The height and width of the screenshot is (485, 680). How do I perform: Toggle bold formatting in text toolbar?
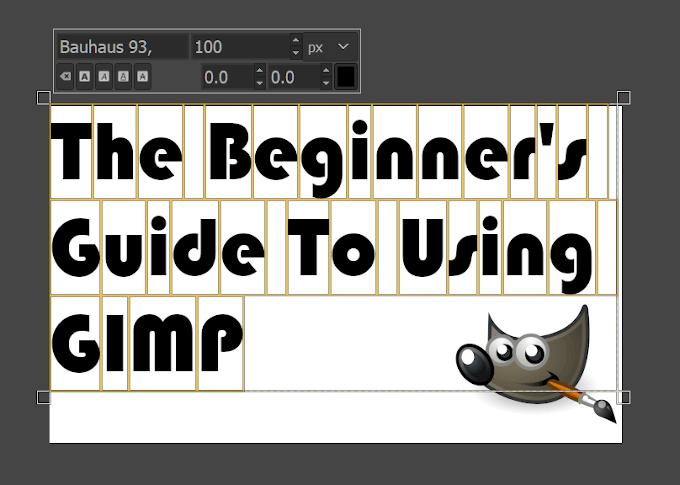pyautogui.click(x=85, y=76)
